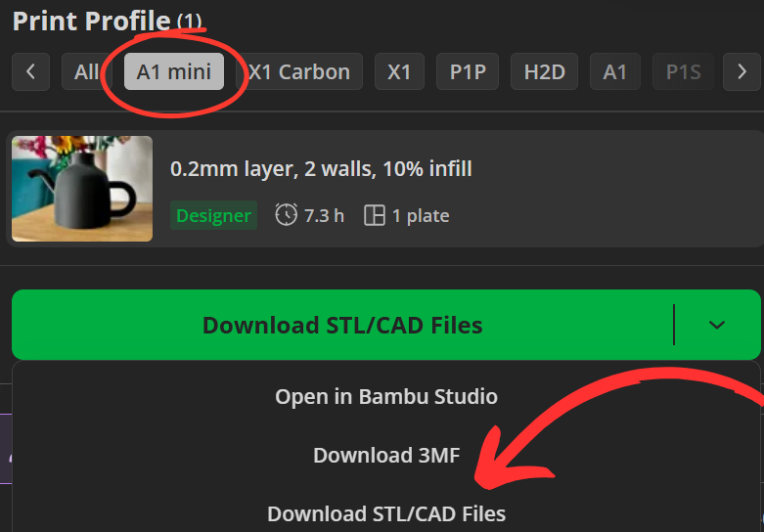Select Download 3MF from the menu
The image size is (764, 532).
pos(386,455)
